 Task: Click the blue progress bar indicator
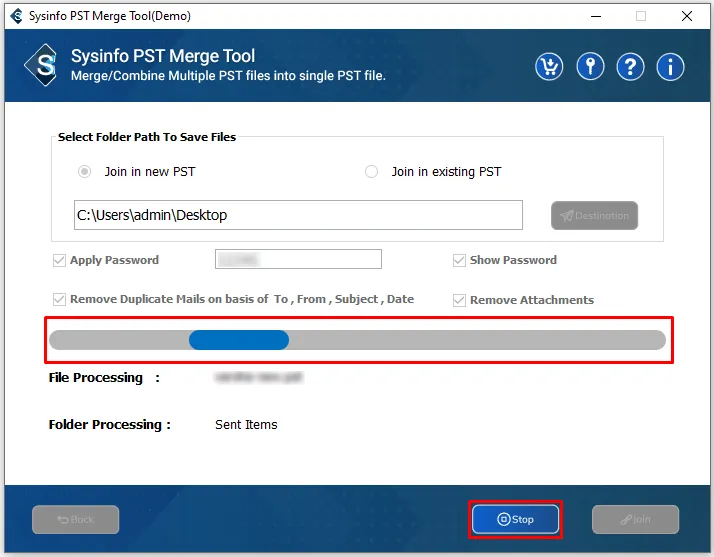239,340
